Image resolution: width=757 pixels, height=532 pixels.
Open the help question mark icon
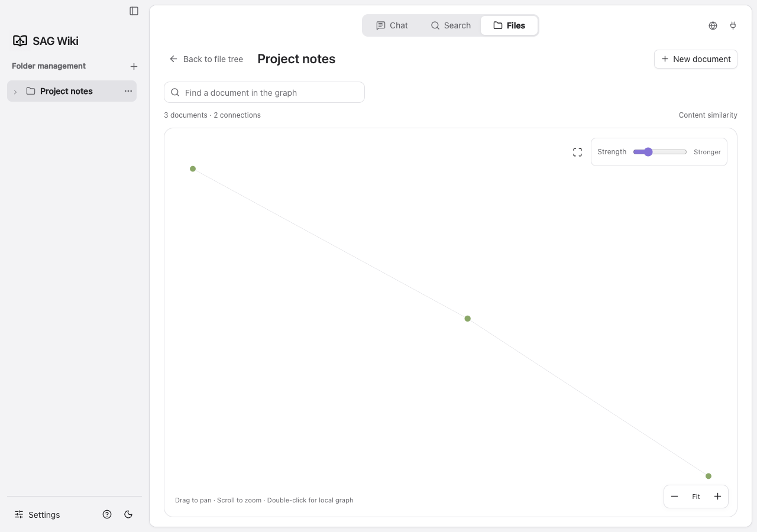[107, 514]
